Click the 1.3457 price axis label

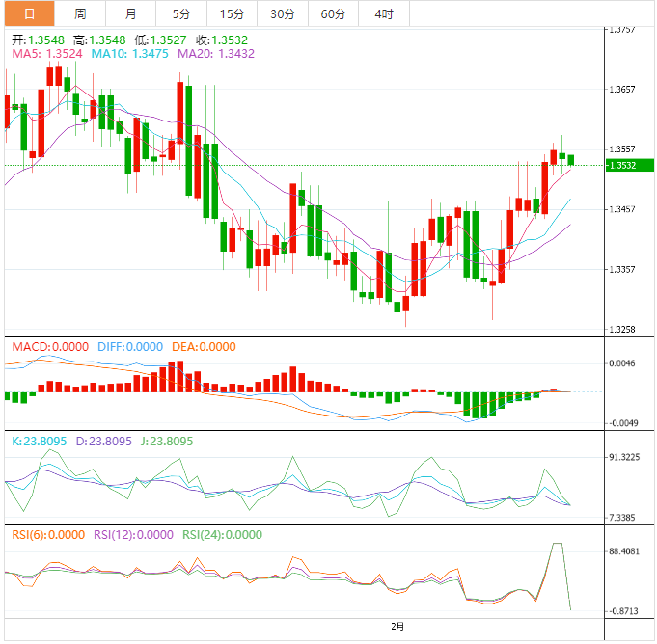(622, 209)
